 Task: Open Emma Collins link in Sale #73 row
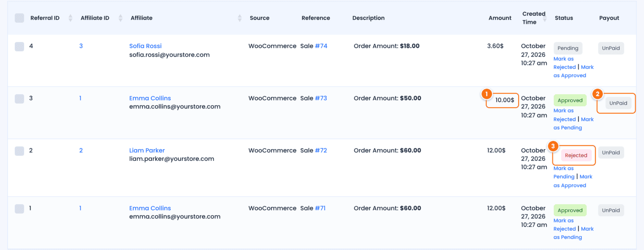click(x=150, y=98)
